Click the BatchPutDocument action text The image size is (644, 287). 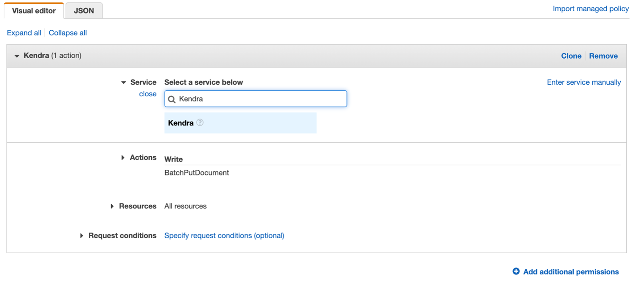click(196, 173)
